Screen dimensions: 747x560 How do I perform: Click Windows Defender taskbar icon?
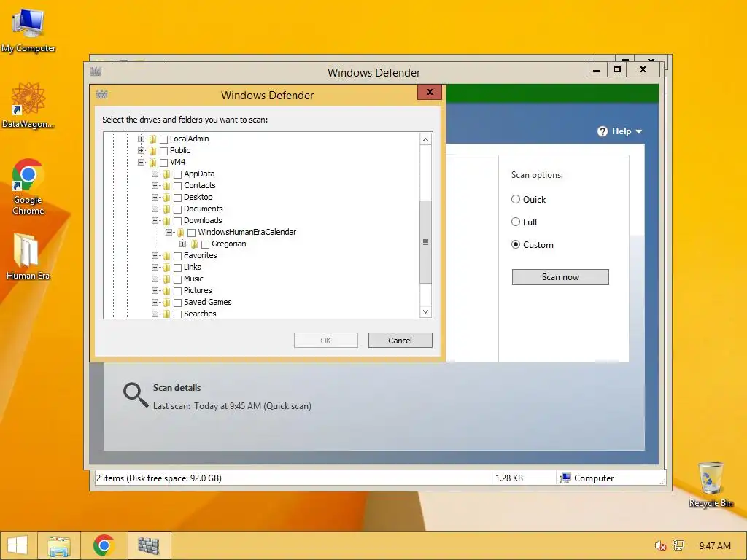[149, 545]
